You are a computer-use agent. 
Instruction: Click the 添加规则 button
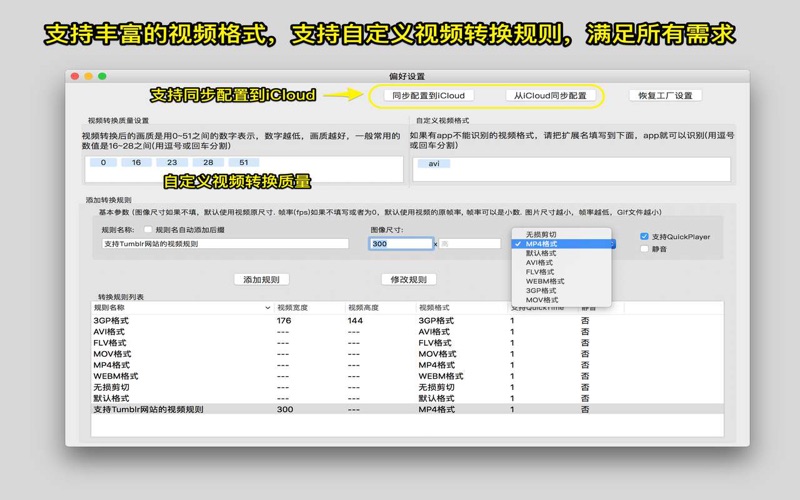click(x=261, y=280)
